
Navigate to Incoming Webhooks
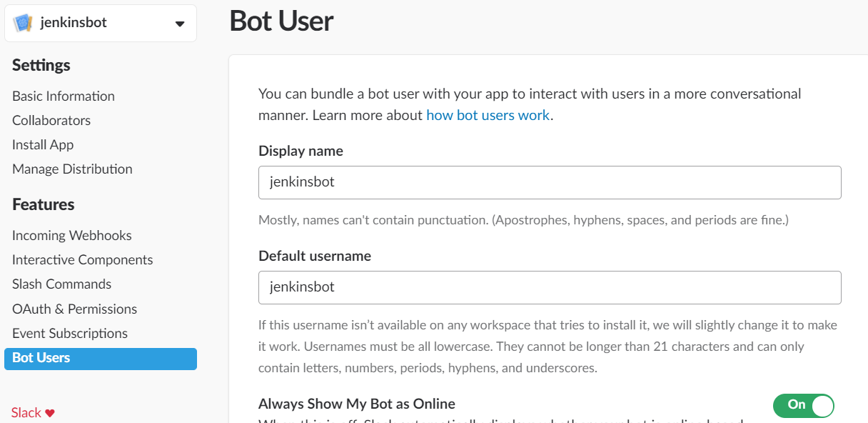pos(72,235)
